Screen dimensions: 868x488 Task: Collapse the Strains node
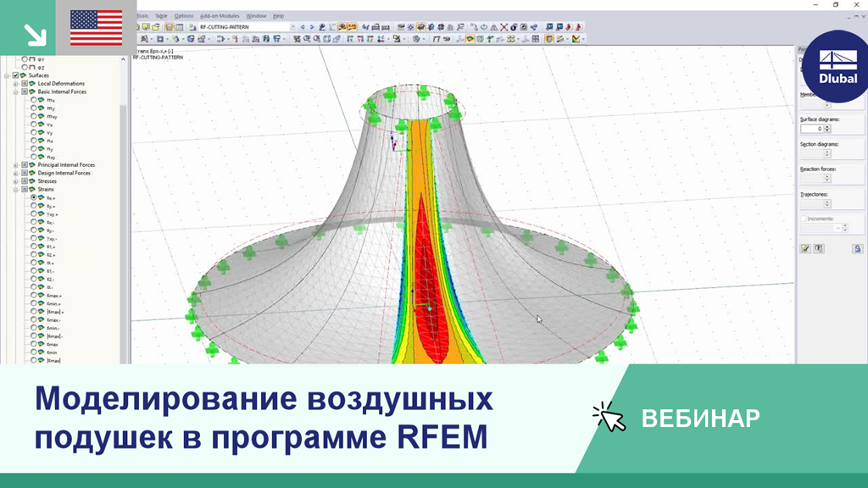tap(16, 189)
